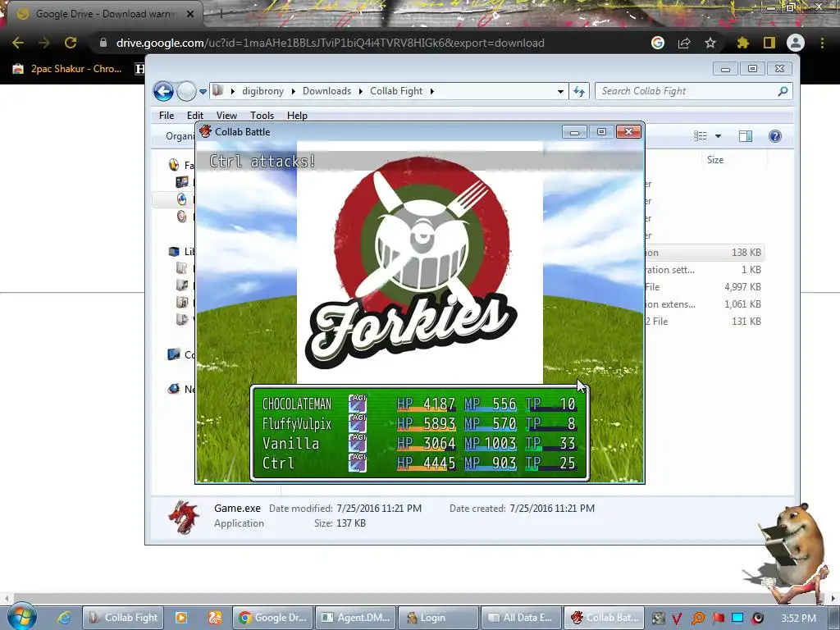Open the Explorer Tools menu
Image resolution: width=840 pixels, height=630 pixels.
262,115
